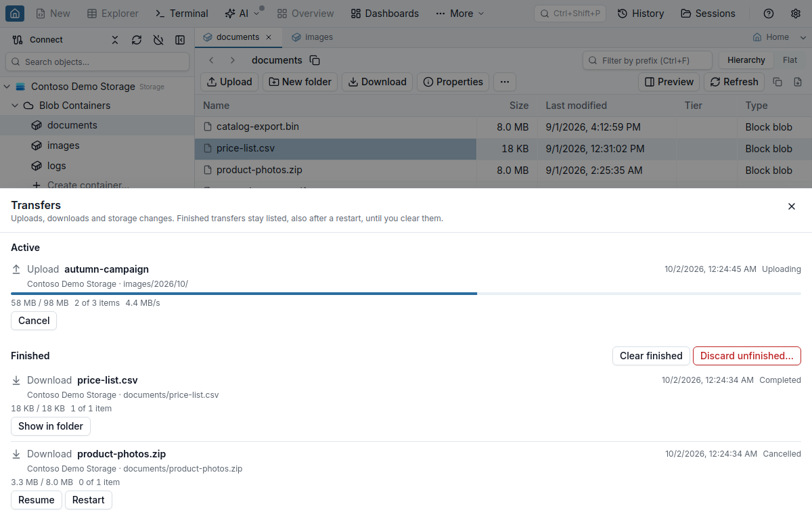812x523 pixels.
Task: Copy the documents path using the copy icon
Action: (315, 60)
